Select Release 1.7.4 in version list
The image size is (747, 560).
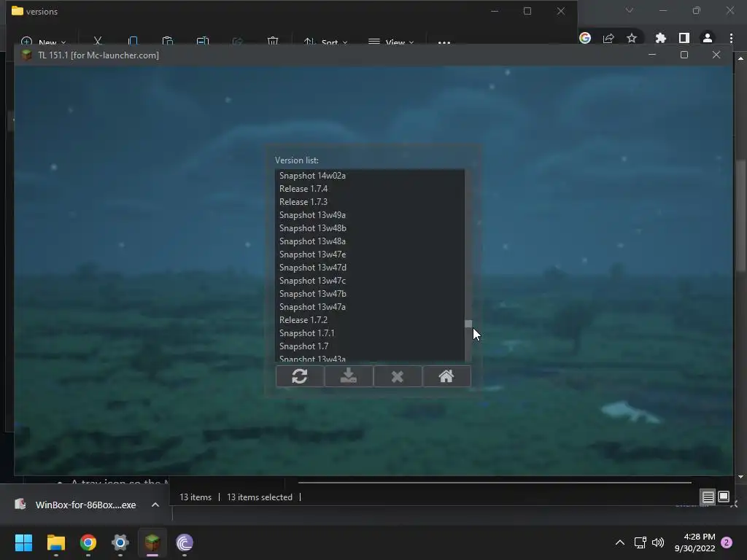[x=370, y=189]
